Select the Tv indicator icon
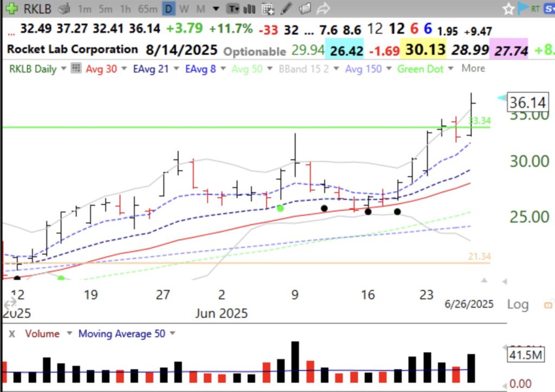 (x=233, y=9)
